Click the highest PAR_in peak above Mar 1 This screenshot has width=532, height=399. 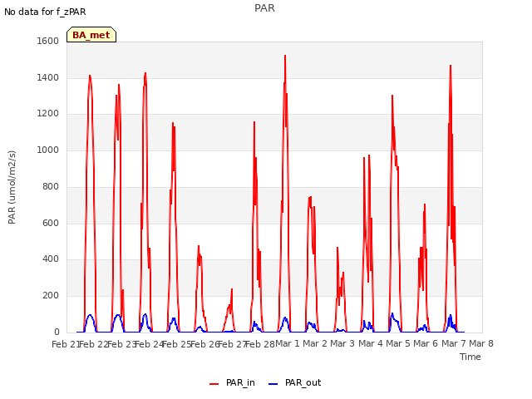(x=285, y=56)
